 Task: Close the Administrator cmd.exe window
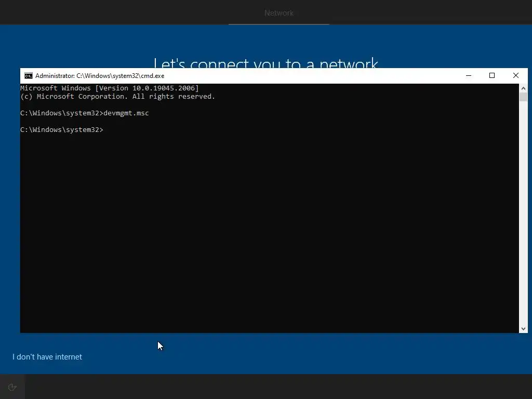click(516, 76)
